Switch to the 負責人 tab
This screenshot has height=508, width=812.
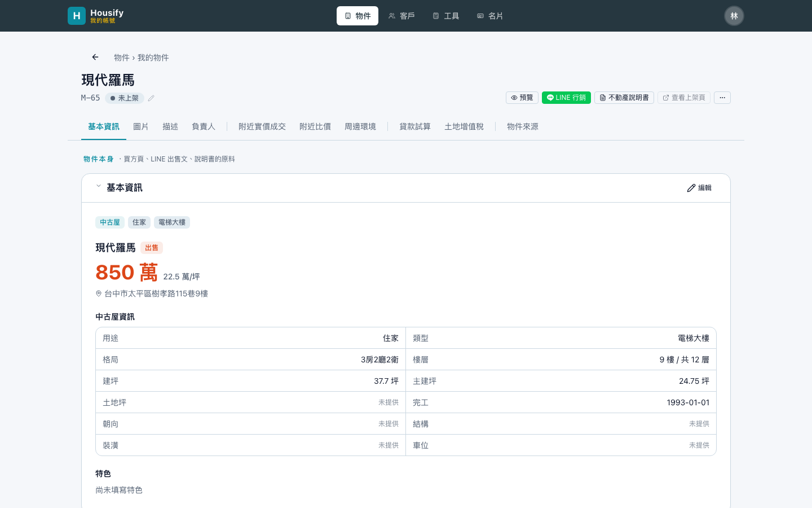204,126
